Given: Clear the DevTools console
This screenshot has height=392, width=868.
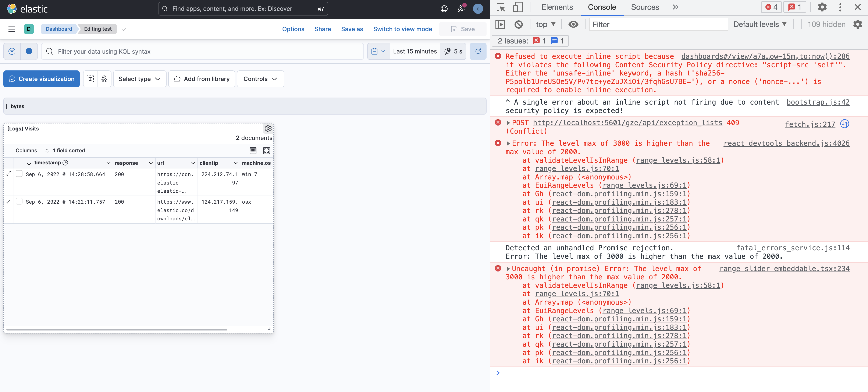Looking at the screenshot, I should coord(519,24).
